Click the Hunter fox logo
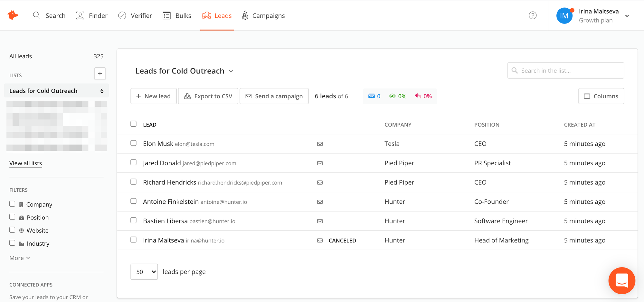 (x=13, y=15)
